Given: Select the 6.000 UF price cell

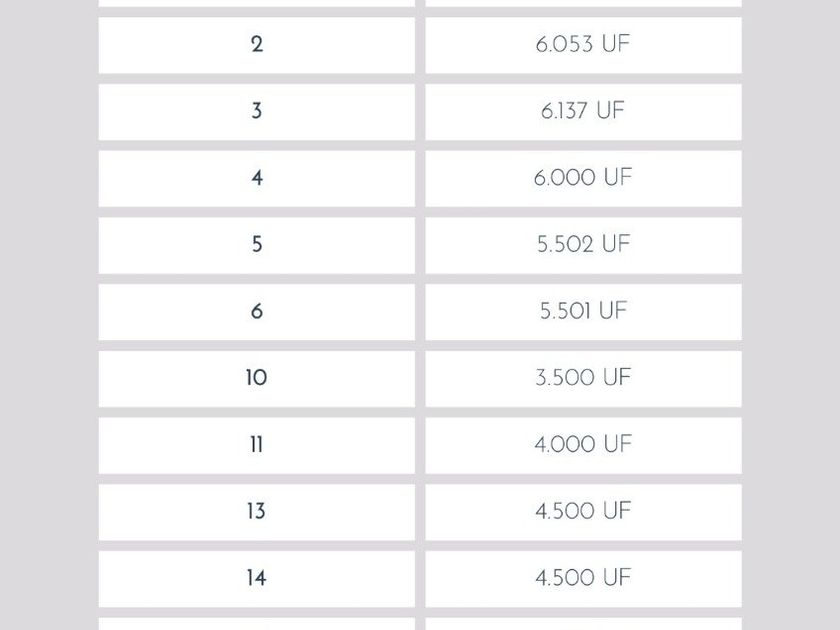Looking at the screenshot, I should [x=583, y=178].
